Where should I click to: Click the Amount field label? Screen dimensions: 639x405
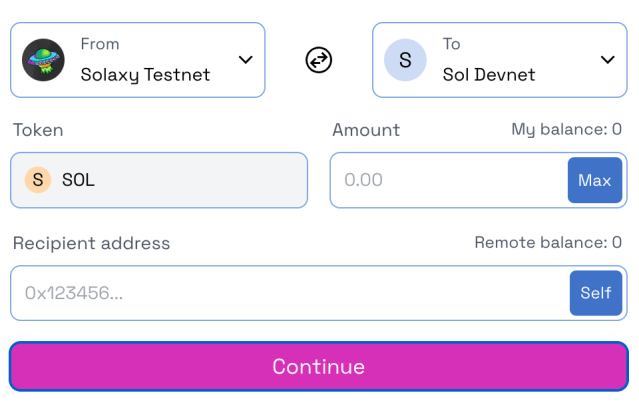tap(366, 130)
